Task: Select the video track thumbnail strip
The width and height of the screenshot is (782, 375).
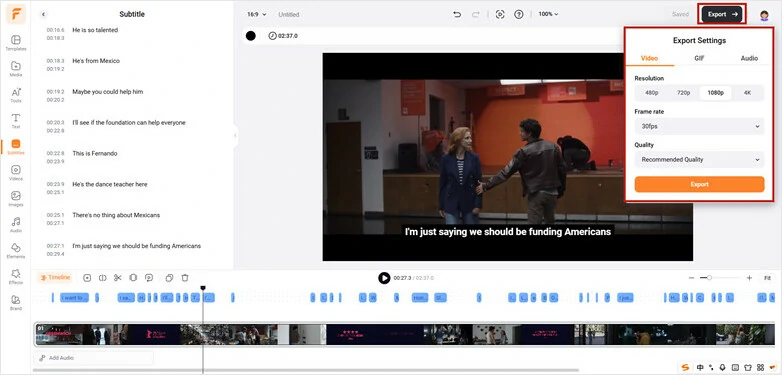Action: click(x=404, y=335)
